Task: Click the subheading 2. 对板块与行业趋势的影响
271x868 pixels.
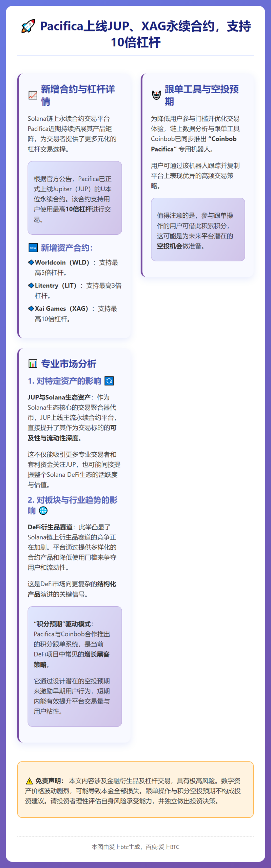Action: pos(73,505)
